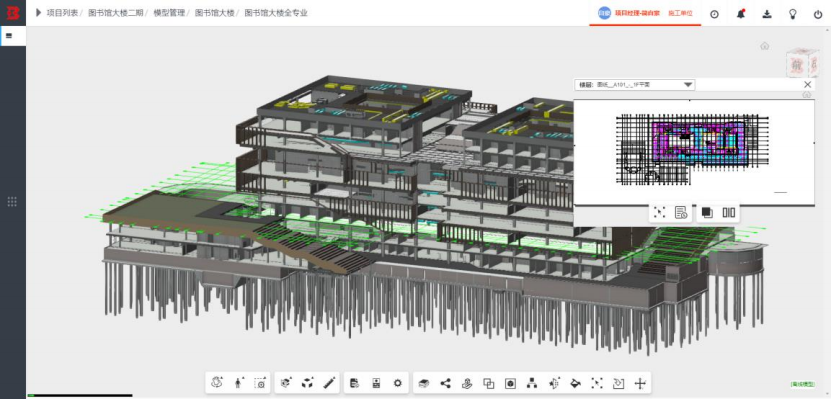The height and width of the screenshot is (399, 833).
Task: Select the box zoom camera tool
Action: coord(260,383)
